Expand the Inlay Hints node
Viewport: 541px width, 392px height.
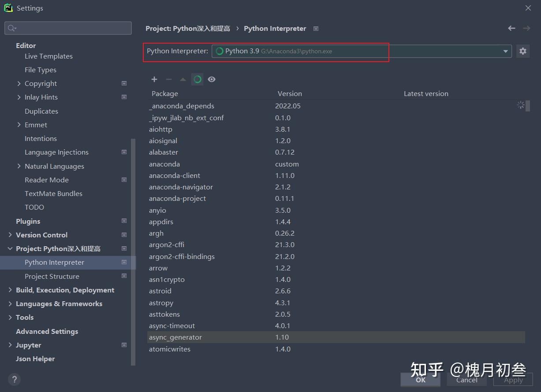19,97
